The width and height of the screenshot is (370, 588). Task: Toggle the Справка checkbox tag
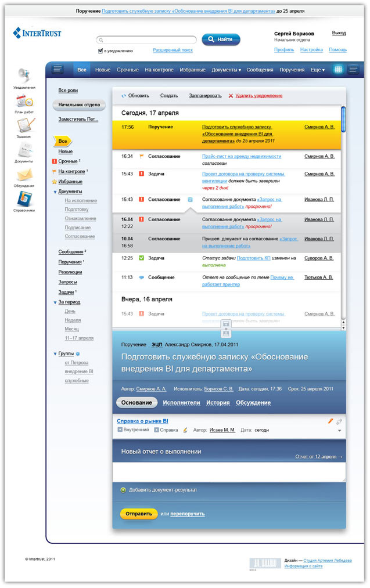tap(156, 430)
